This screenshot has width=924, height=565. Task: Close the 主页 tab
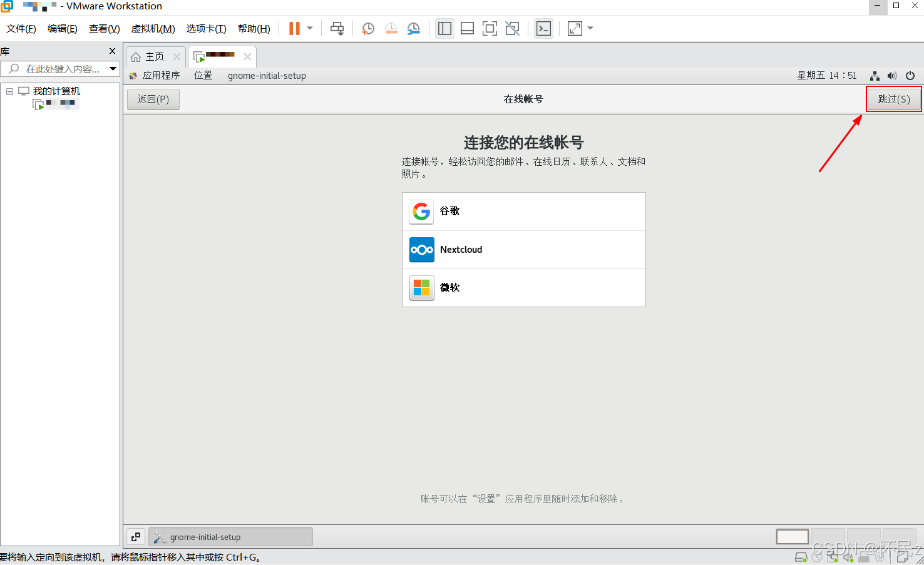(x=177, y=57)
